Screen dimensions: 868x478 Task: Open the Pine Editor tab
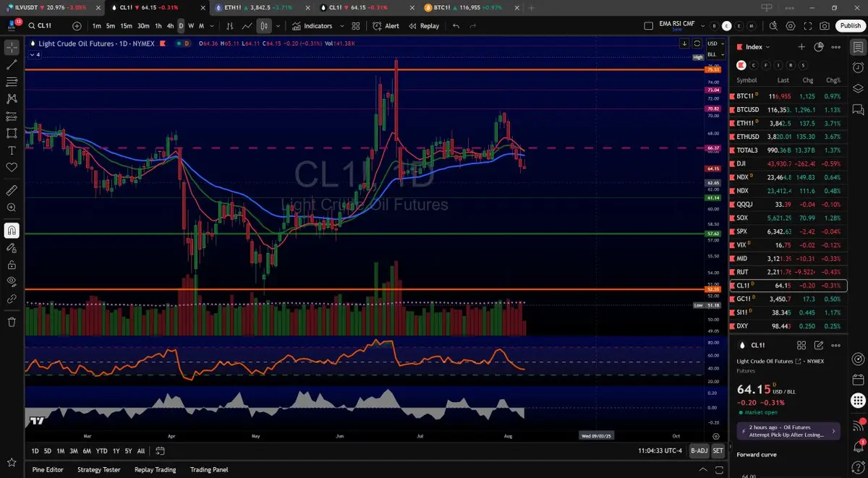point(48,469)
